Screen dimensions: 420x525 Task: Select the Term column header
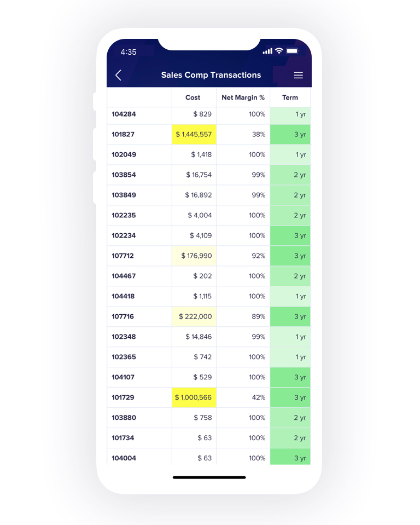290,97
